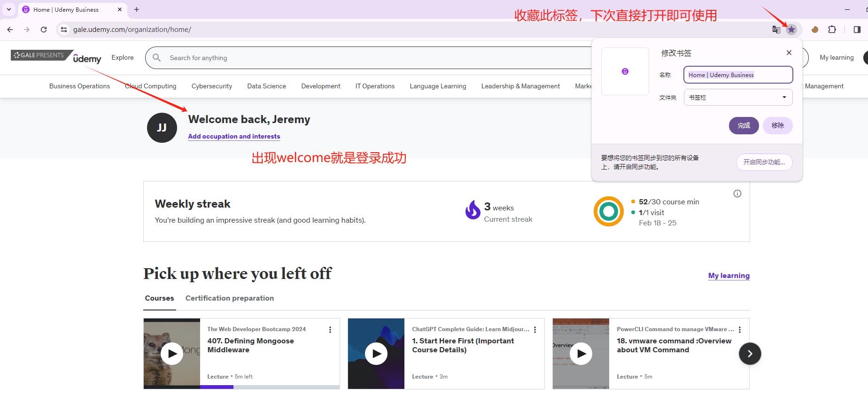Open the tab search dropdown arrow
The height and width of the screenshot is (403, 868).
coord(8,9)
